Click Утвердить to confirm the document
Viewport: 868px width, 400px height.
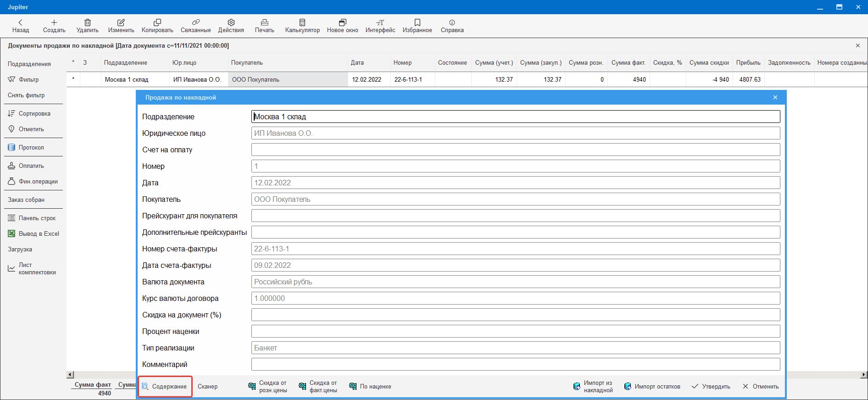click(711, 386)
